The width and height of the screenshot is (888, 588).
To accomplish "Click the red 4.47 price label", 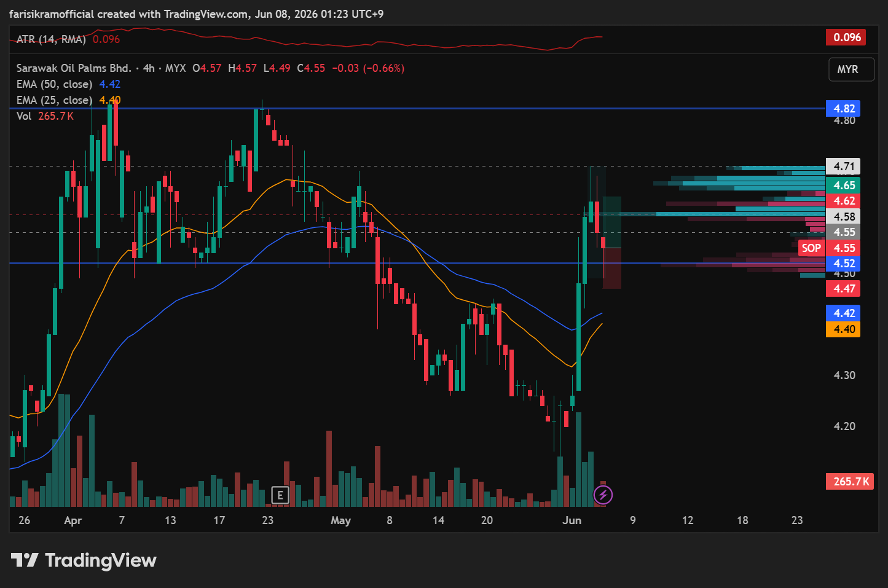I will (843, 289).
